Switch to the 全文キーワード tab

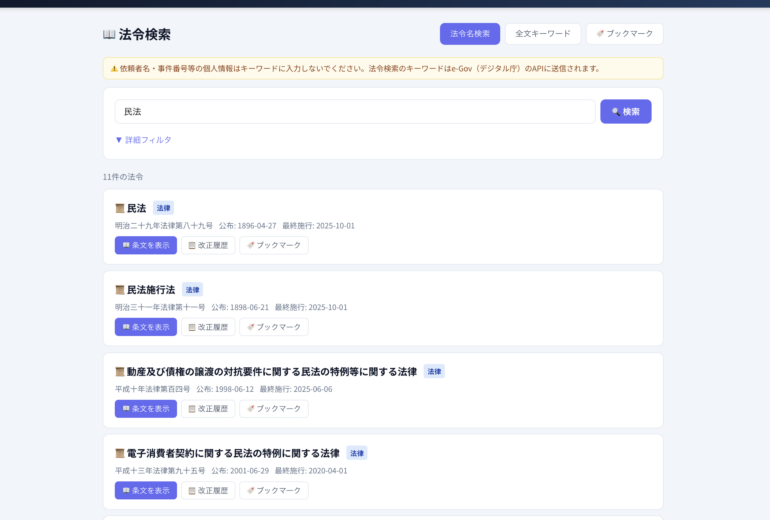tap(542, 34)
